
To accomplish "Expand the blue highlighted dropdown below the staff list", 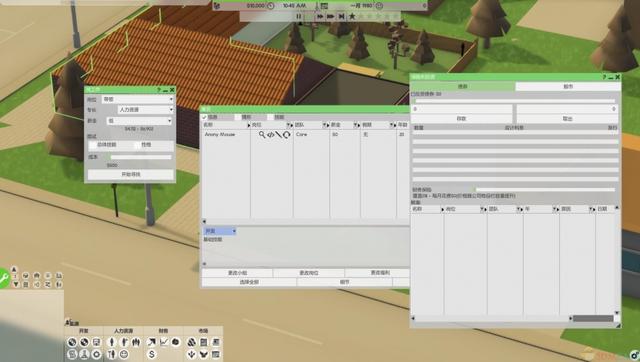I will [220, 231].
